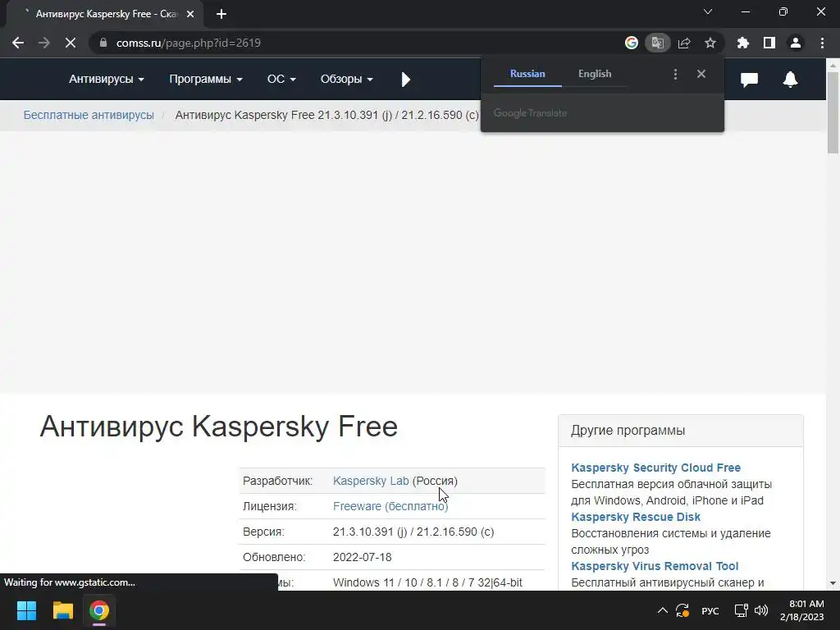Screen dimensions: 840x630
Task: Click the Антивирус Kaspersky Free heading
Action: tap(218, 427)
